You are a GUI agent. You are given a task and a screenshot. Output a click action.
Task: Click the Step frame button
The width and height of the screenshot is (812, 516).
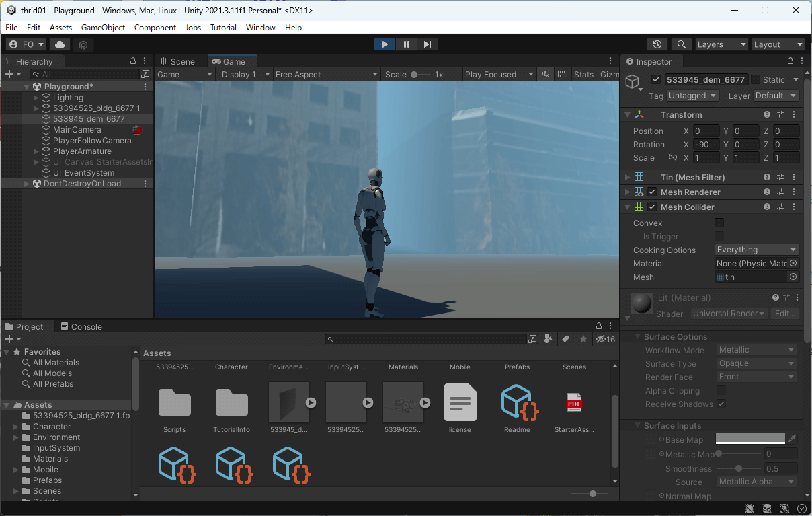click(428, 44)
